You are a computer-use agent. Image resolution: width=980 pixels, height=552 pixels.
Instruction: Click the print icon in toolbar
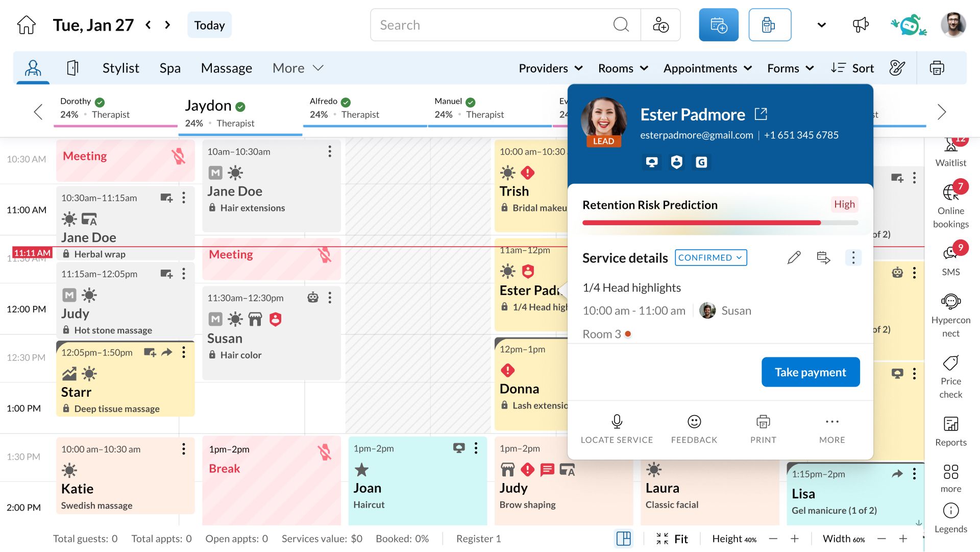[937, 68]
